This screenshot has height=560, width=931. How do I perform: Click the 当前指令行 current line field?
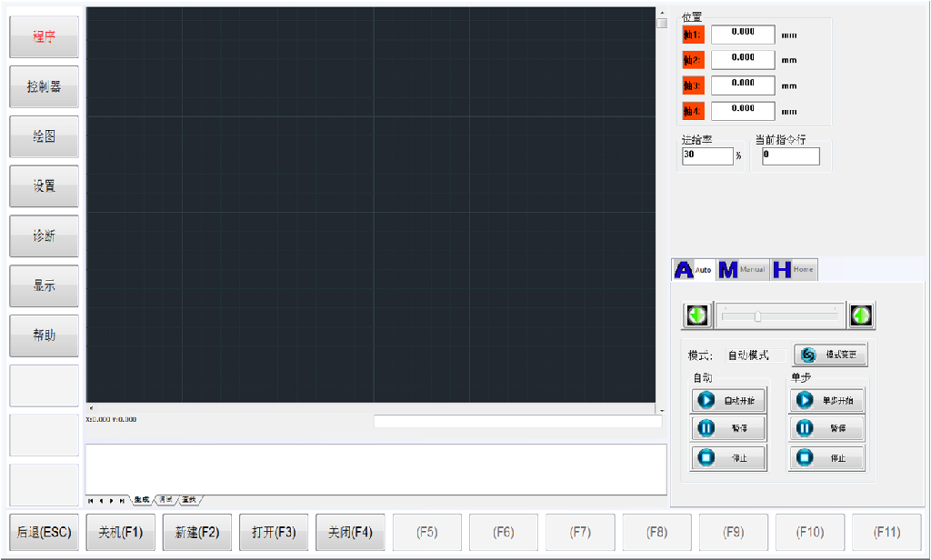click(791, 156)
